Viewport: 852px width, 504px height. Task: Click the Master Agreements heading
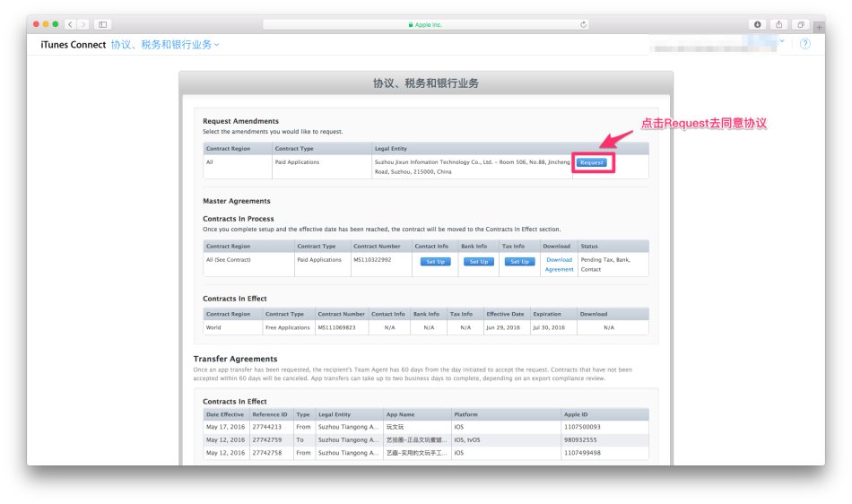[237, 201]
